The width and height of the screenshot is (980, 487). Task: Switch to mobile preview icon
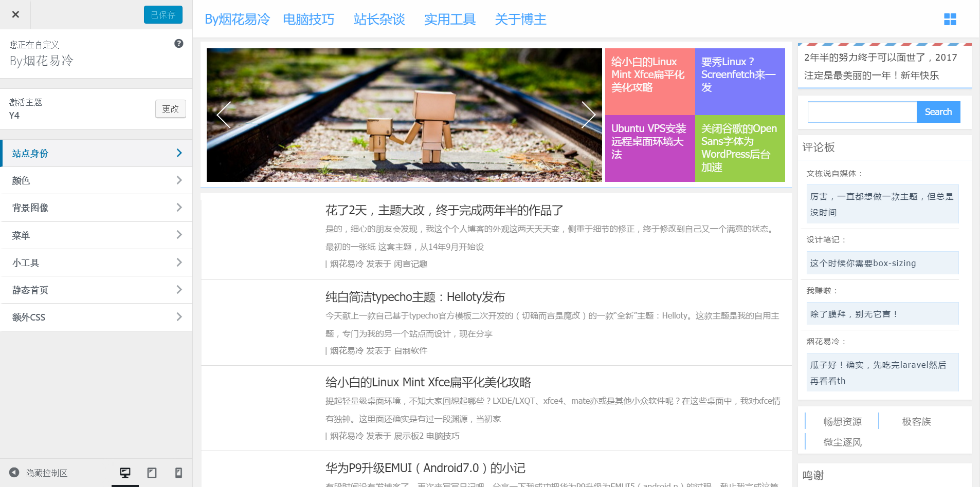(178, 473)
